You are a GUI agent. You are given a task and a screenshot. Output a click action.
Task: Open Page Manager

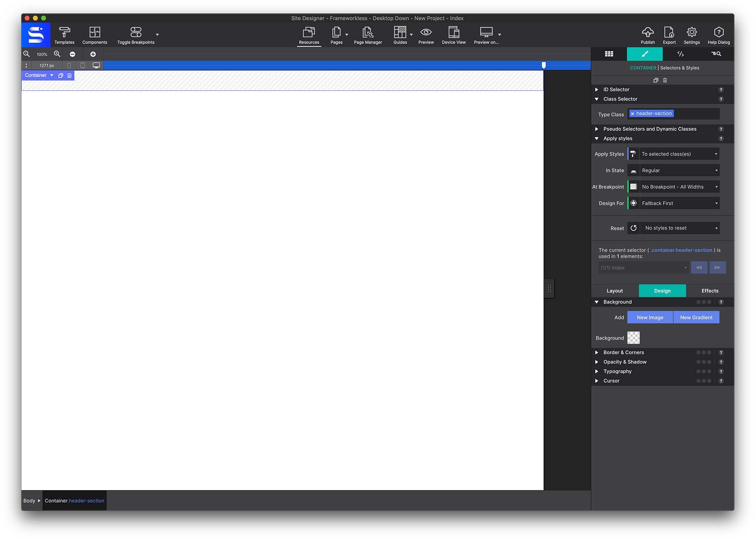click(368, 35)
